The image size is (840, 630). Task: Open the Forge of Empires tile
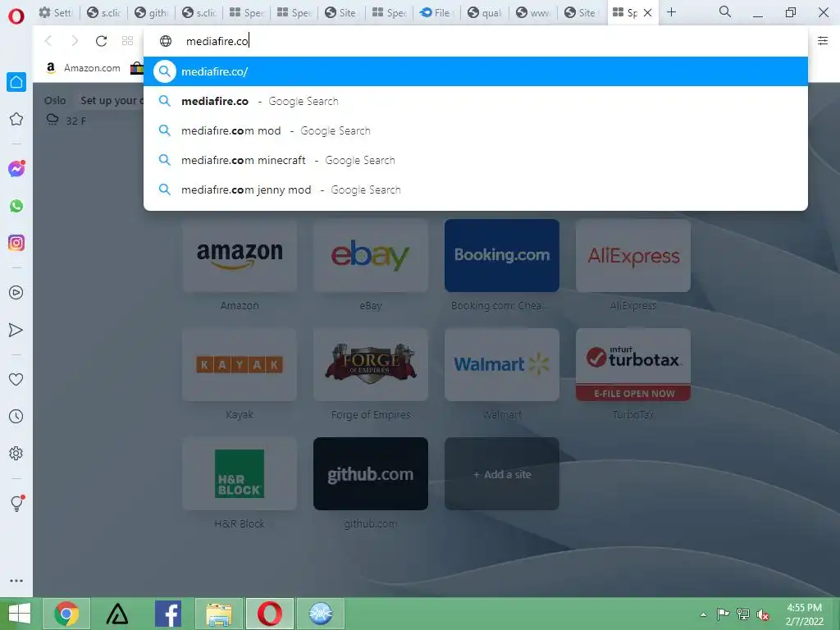(x=371, y=365)
